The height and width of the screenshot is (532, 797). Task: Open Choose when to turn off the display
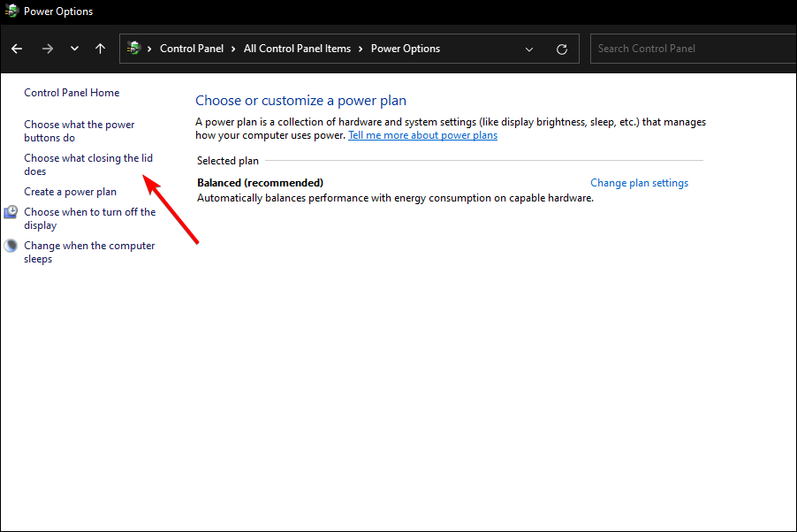click(x=90, y=218)
